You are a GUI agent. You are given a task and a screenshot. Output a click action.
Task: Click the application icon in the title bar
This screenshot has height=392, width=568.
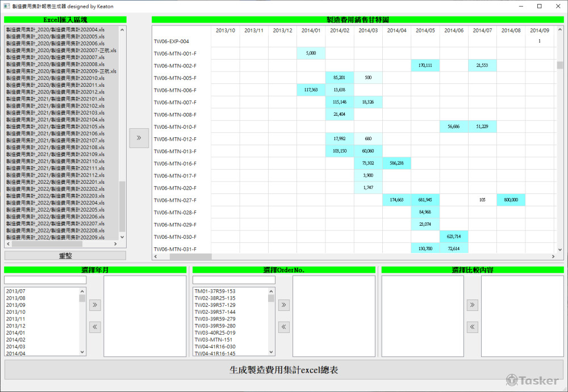click(x=7, y=6)
